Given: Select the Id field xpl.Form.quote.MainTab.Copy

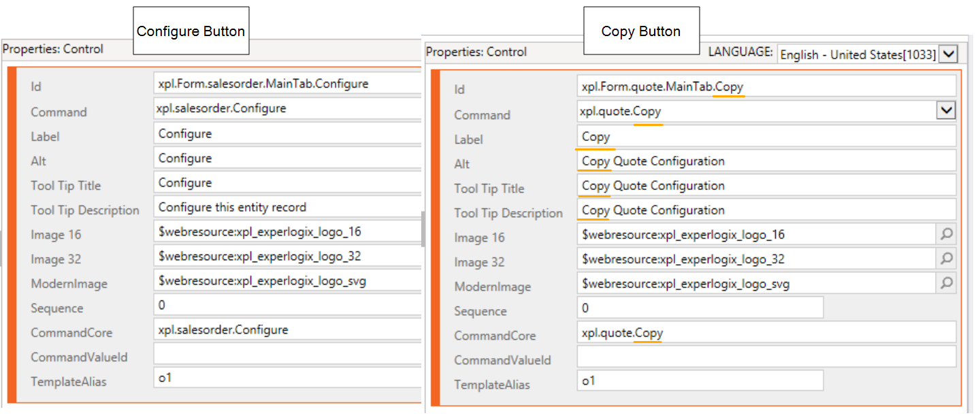Looking at the screenshot, I should (x=766, y=86).
